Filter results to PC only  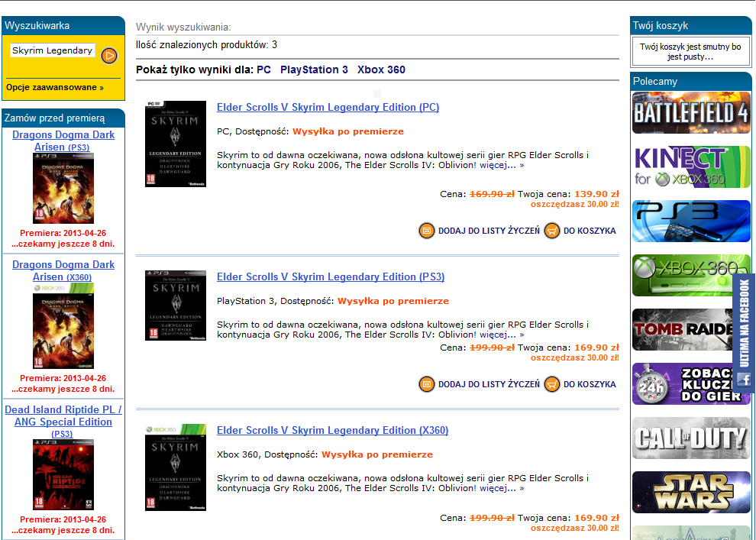[263, 70]
